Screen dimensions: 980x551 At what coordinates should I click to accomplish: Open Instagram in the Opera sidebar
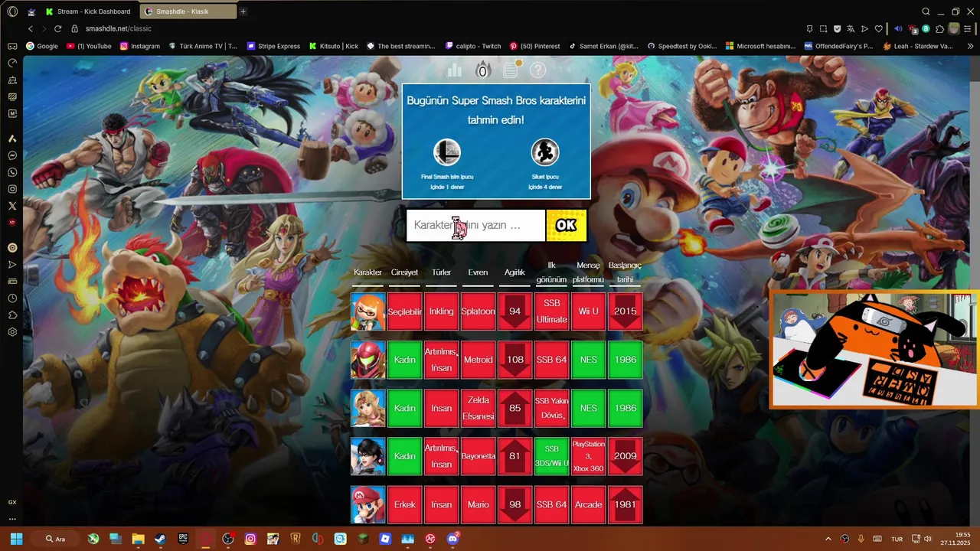coord(12,189)
